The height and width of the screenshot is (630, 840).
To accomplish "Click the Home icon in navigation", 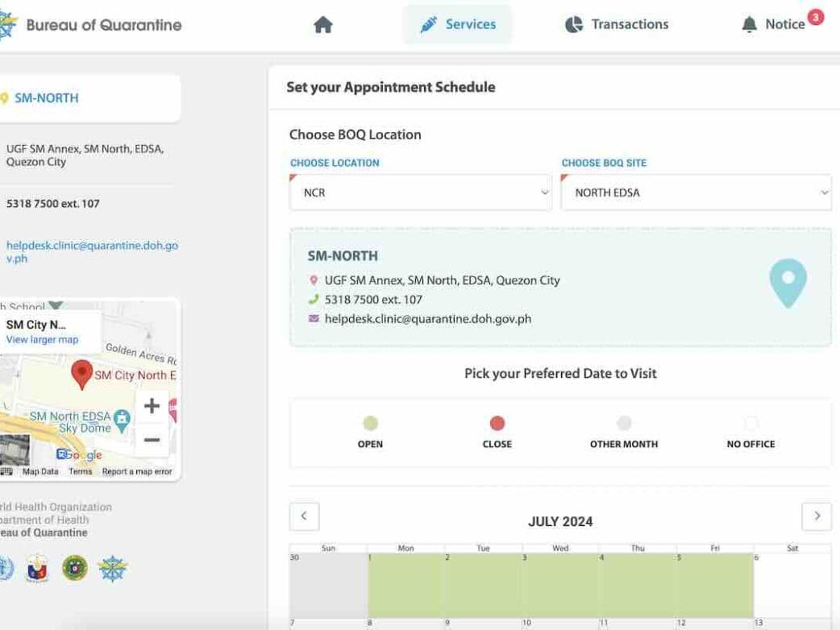I will (x=322, y=25).
